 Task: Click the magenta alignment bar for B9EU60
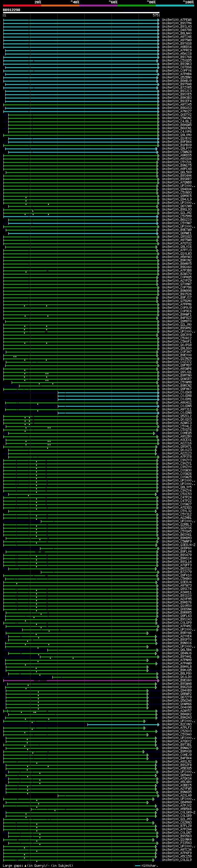[81, 680]
